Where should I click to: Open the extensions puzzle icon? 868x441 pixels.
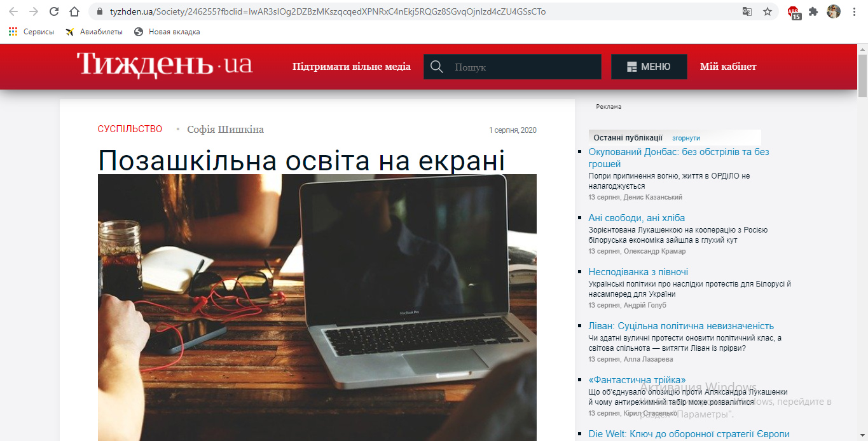click(x=813, y=11)
